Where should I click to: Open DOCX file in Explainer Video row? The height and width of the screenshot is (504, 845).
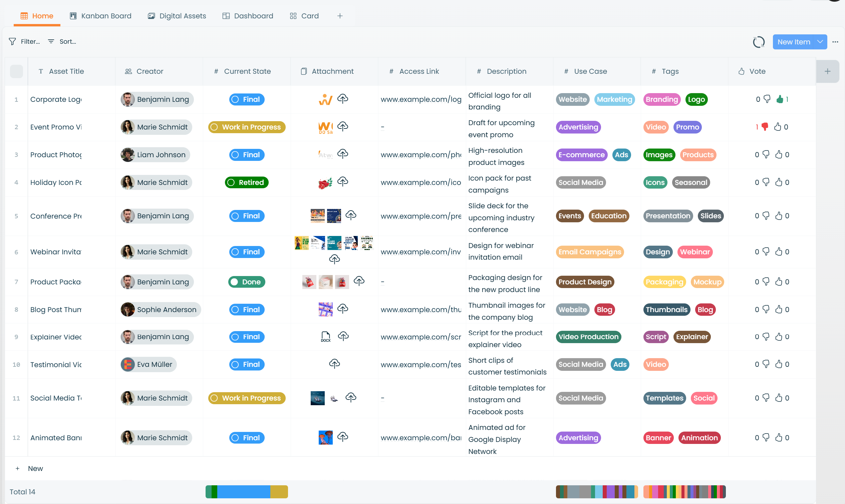(x=326, y=336)
